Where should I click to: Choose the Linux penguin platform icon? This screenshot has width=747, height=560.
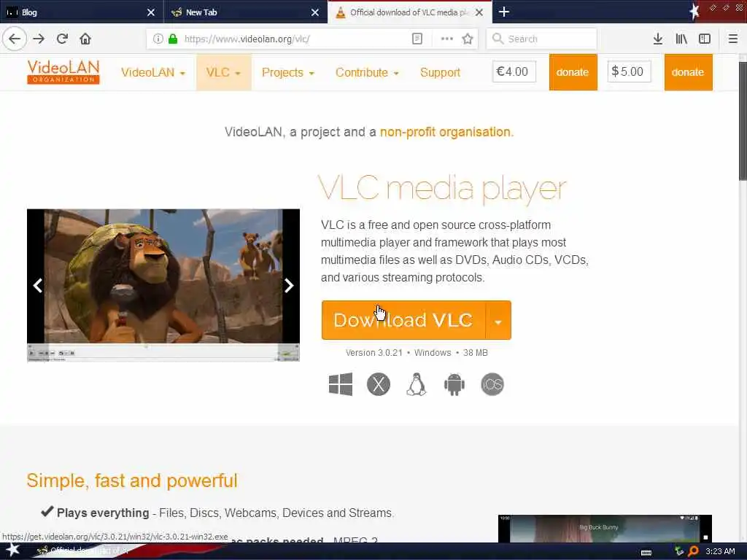(x=417, y=384)
